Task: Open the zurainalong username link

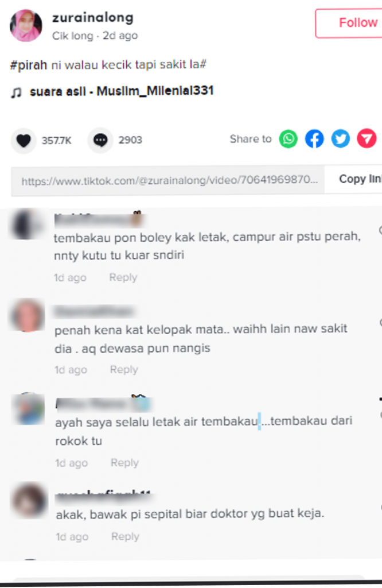Action: pyautogui.click(x=92, y=18)
